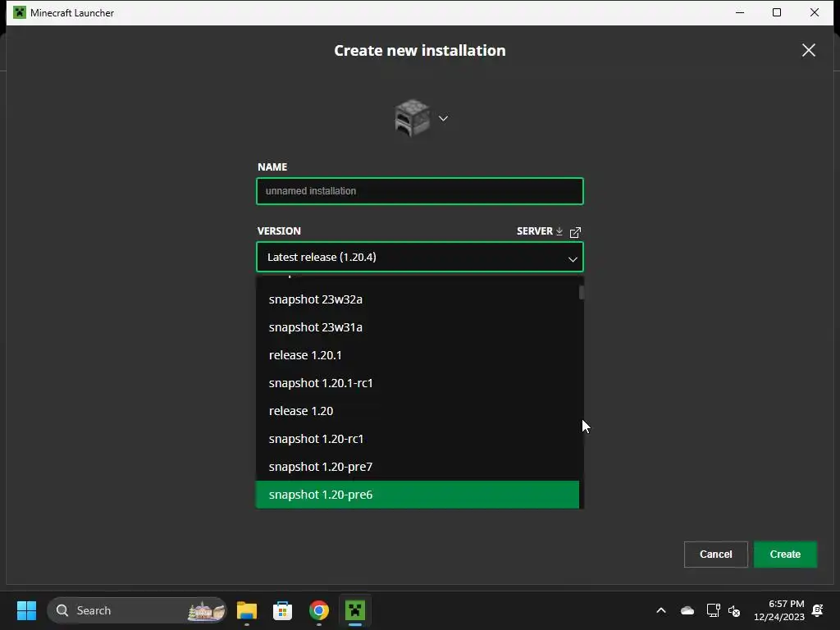Choose release 1.20.1 version
Screen dimensions: 840x630
[418, 355]
